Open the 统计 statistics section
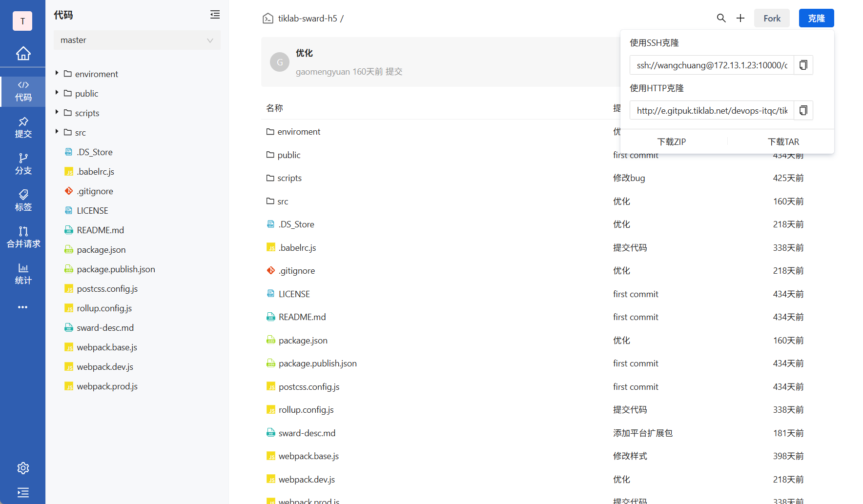 click(23, 274)
